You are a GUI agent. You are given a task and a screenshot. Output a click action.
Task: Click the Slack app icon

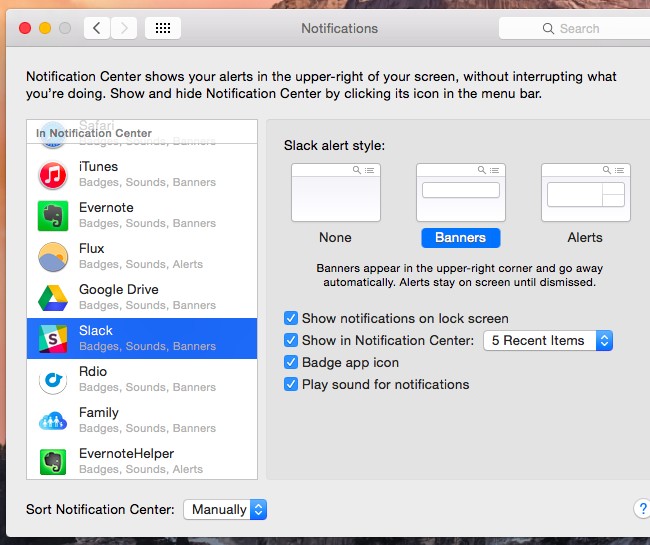tap(53, 339)
